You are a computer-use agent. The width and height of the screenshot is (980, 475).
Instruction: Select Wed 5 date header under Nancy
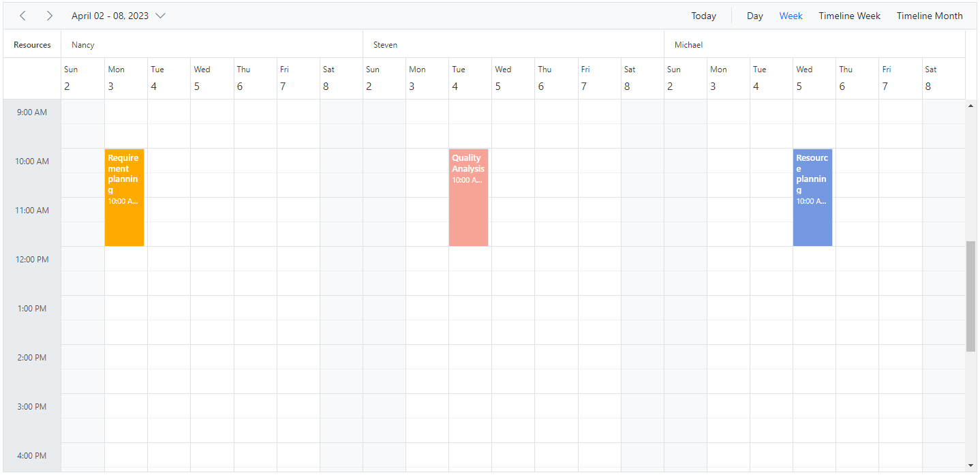pos(212,78)
